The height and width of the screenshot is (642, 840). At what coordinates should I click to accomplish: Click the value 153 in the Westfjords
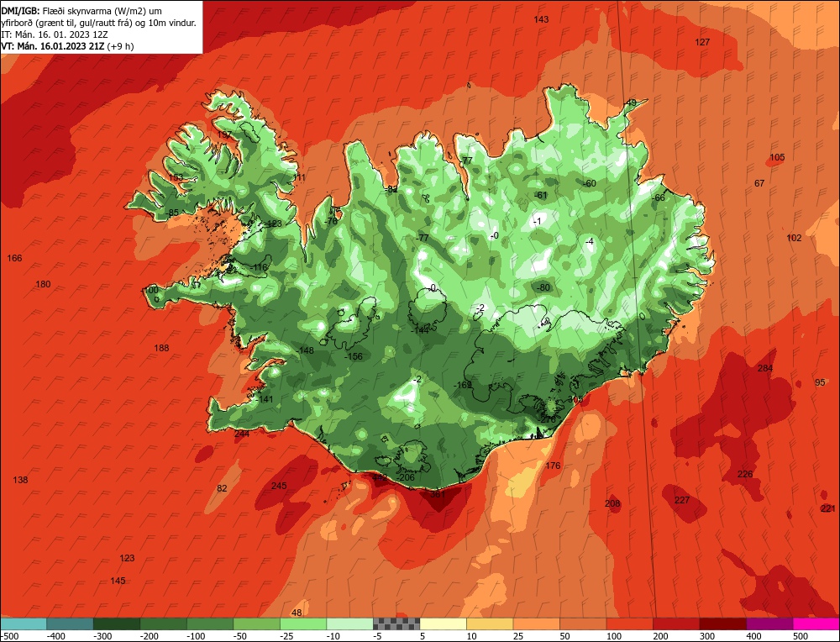pyautogui.click(x=176, y=177)
